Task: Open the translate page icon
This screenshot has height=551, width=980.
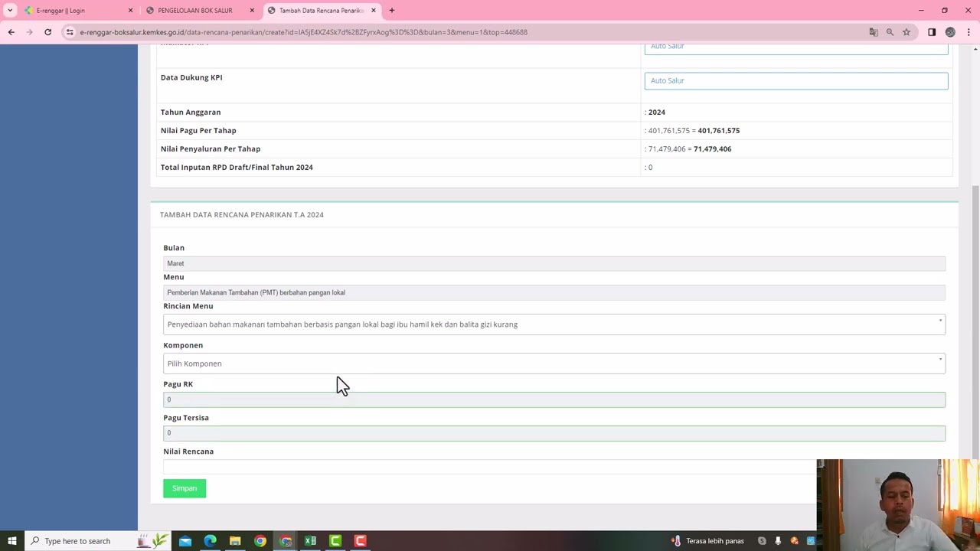Action: point(874,32)
